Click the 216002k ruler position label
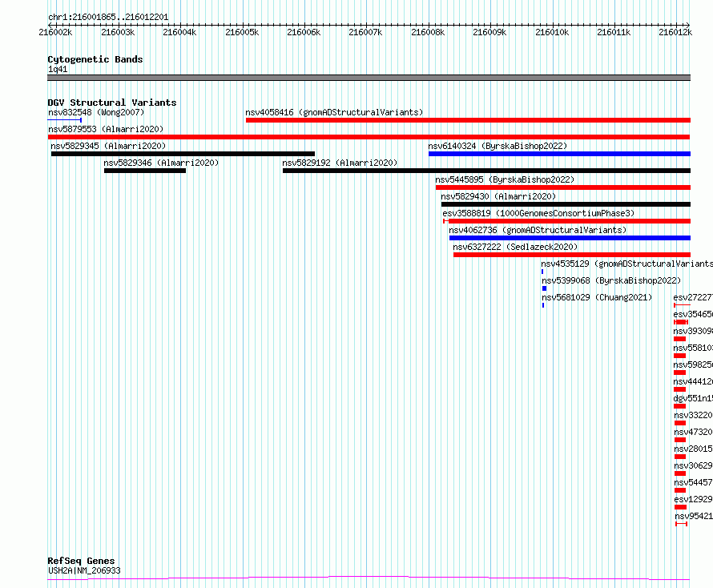This screenshot has height=588, width=713. (x=55, y=32)
